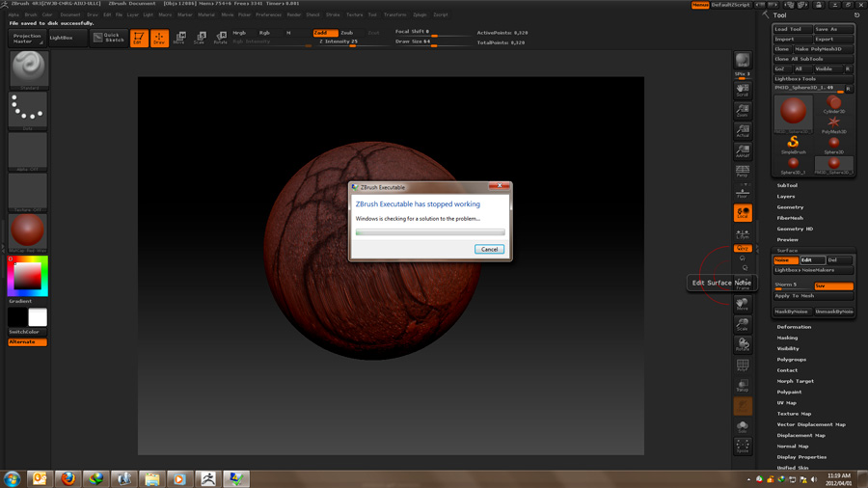Screen dimensions: 868x488
Task: Toggle Zadd mode
Action: pos(325,33)
